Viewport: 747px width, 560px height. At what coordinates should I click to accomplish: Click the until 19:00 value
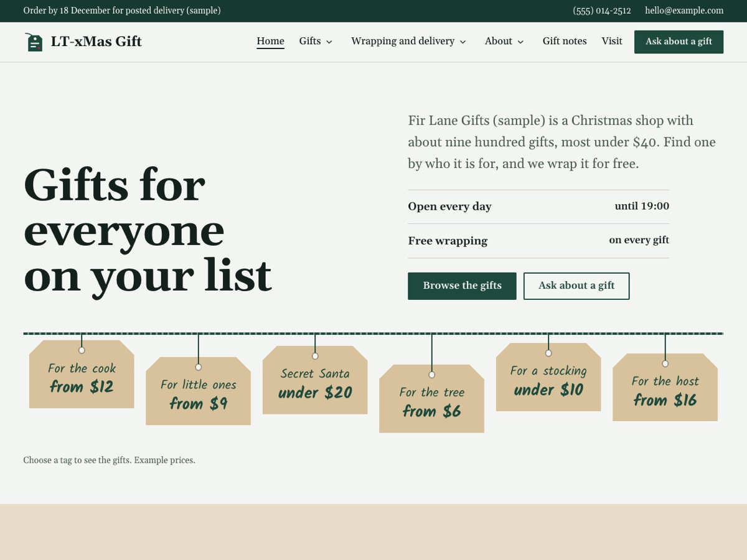642,206
